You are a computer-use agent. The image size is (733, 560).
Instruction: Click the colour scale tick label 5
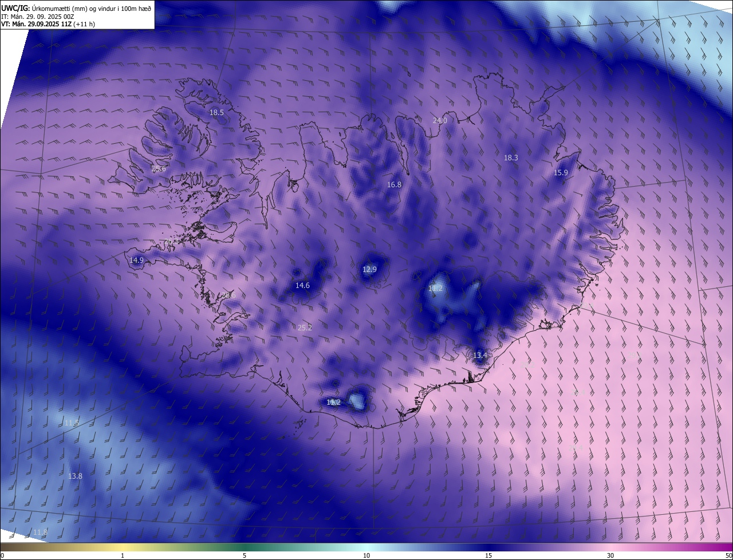(x=245, y=555)
